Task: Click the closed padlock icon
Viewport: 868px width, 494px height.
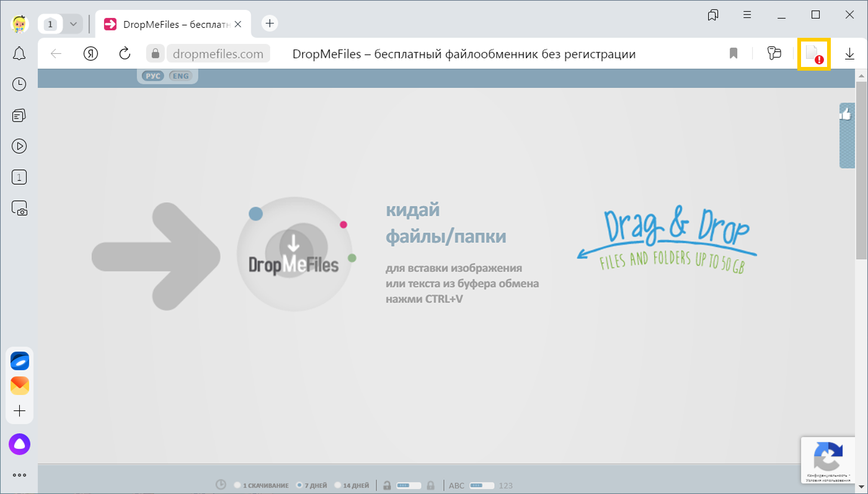Action: 431,485
